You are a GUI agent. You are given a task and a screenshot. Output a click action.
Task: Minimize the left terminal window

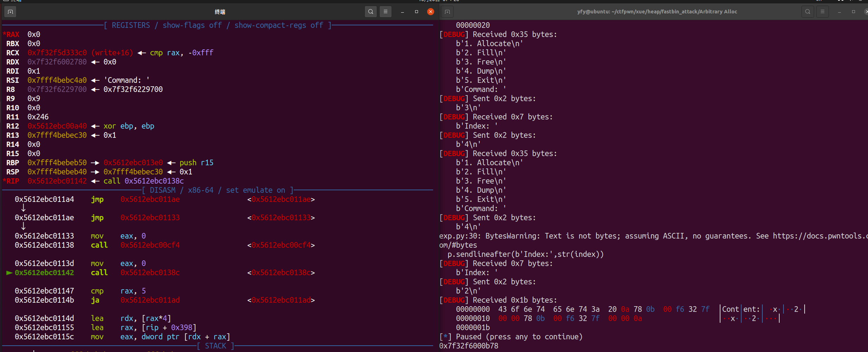[x=402, y=12]
